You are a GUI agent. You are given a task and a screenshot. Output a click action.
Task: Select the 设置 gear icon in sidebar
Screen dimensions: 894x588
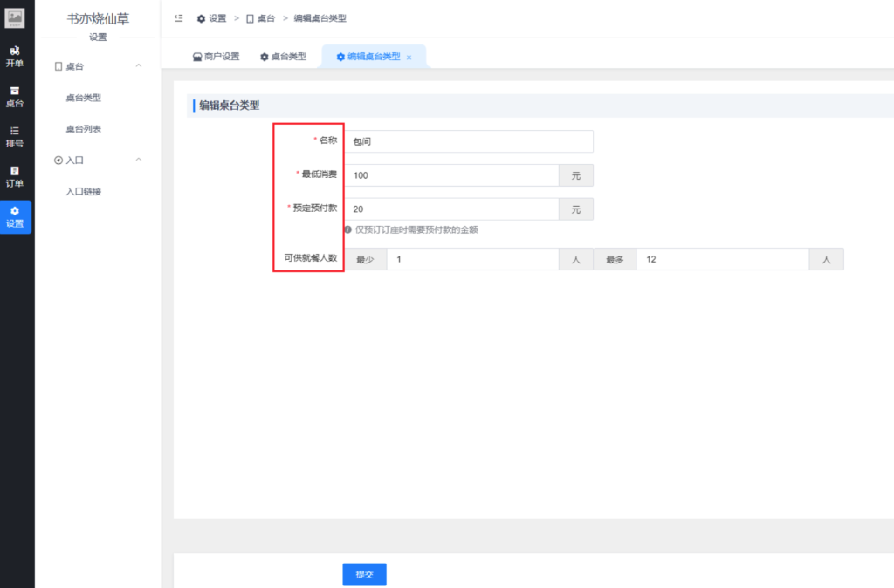click(x=15, y=216)
